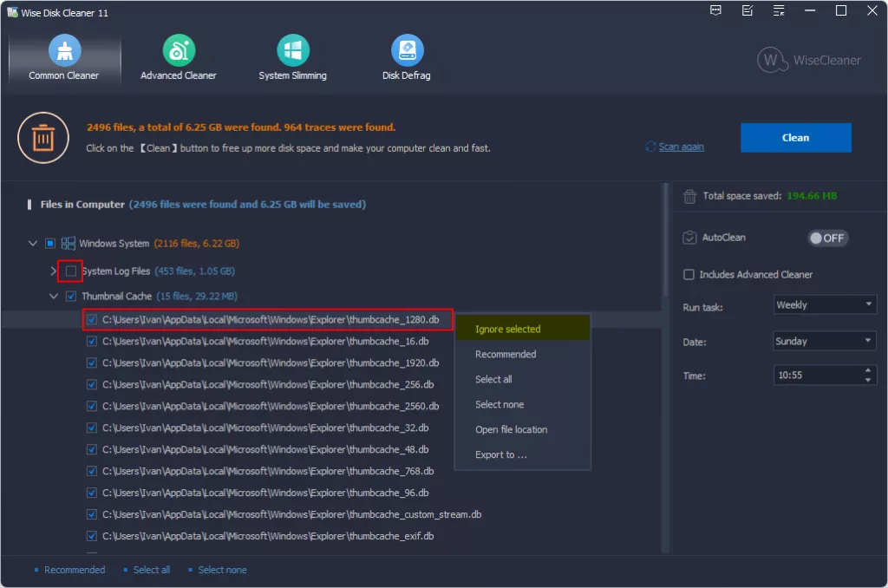Open System Slimming tool
Viewport: 888px width, 588px height.
[292, 52]
